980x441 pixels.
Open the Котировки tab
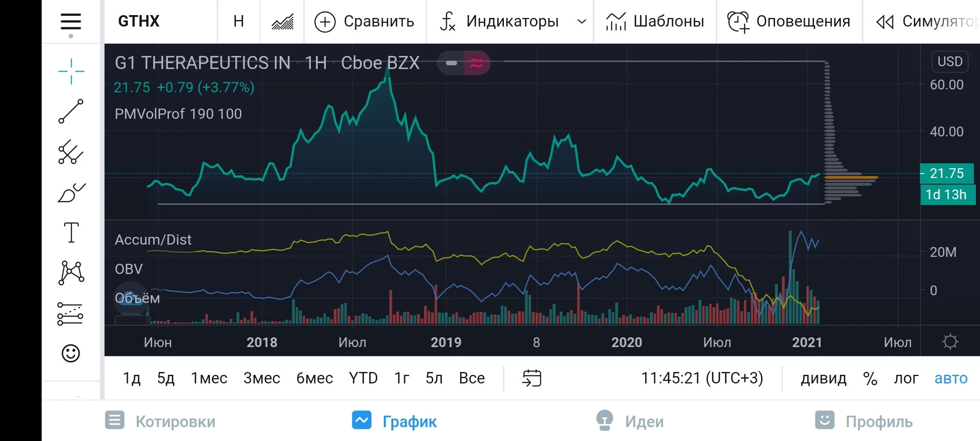[160, 421]
